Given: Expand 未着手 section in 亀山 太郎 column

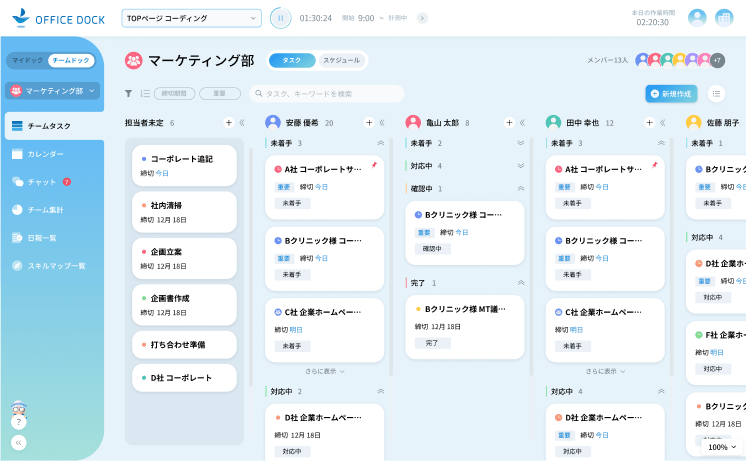Looking at the screenshot, I should 521,143.
